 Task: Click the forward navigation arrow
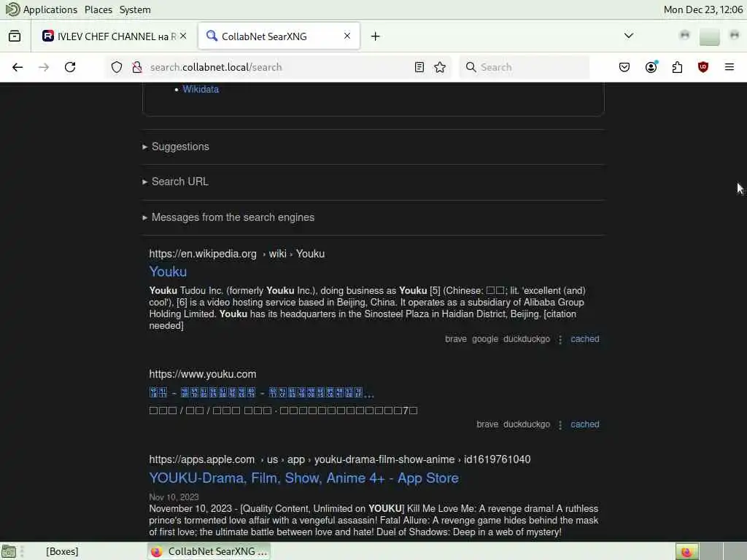[44, 67]
